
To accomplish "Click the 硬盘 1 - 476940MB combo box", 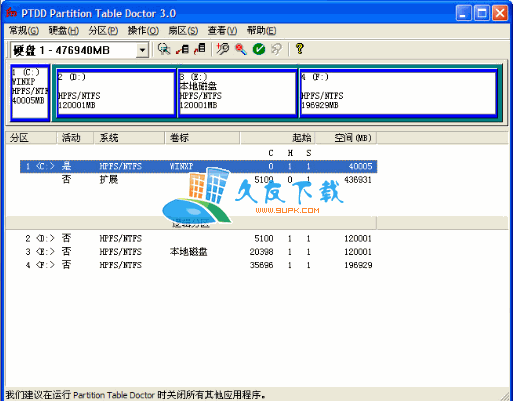I will pos(79,50).
